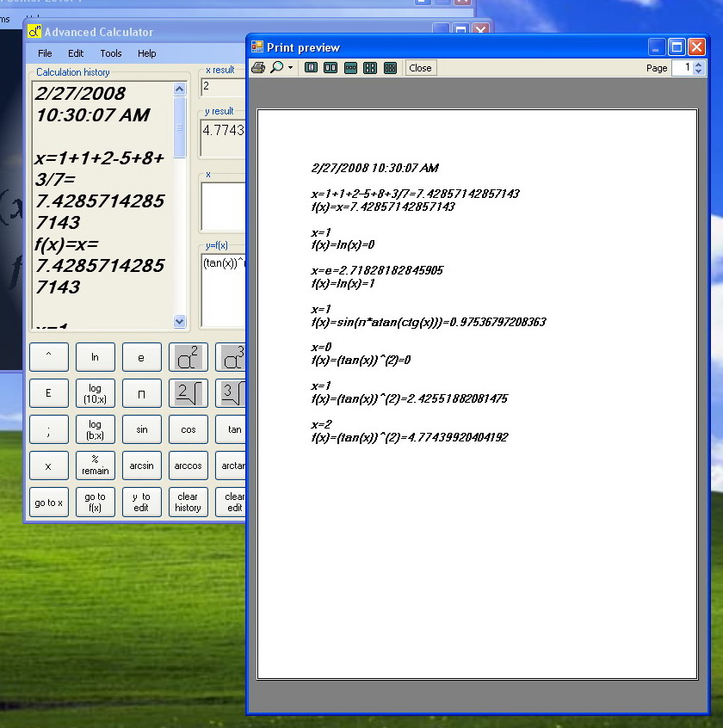Click the x result field

223,87
